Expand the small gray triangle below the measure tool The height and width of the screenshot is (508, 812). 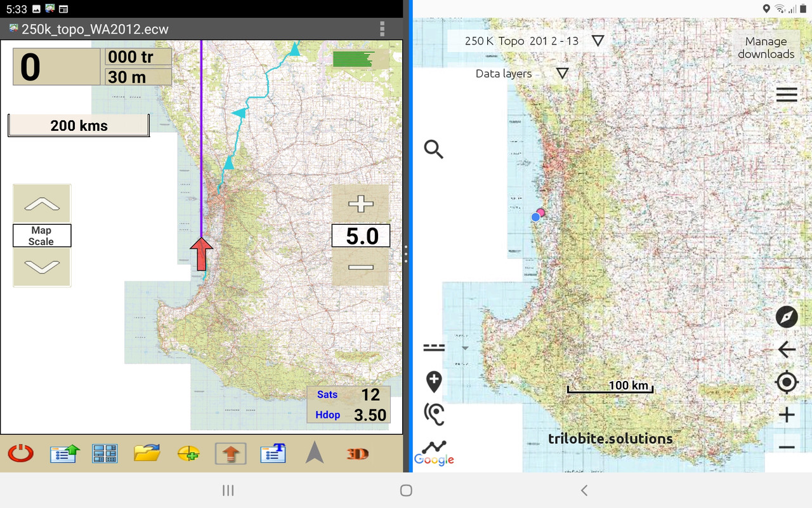464,348
